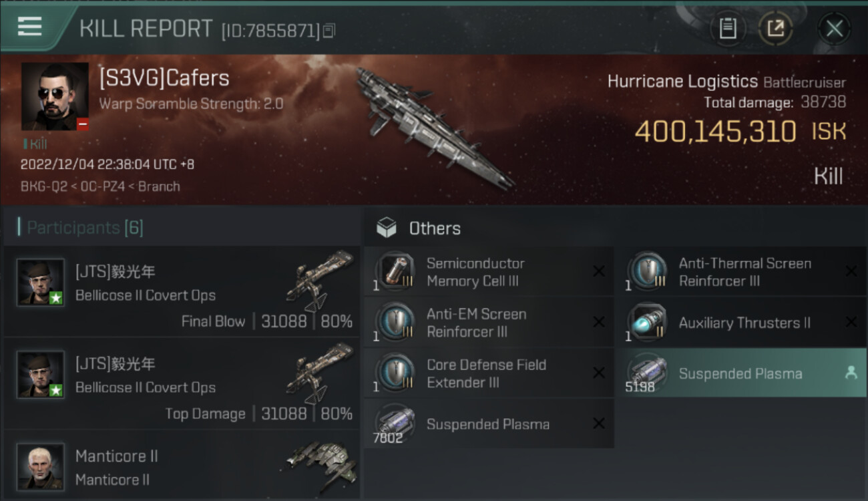Viewport: 868px width, 501px height.
Task: Click the BKG-Q2 location link
Action: (43, 186)
